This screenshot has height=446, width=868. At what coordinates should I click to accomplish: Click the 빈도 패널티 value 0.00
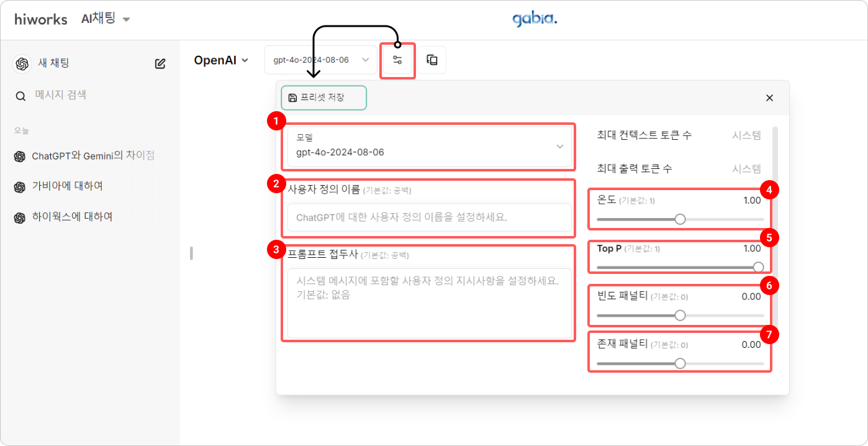[x=751, y=296]
